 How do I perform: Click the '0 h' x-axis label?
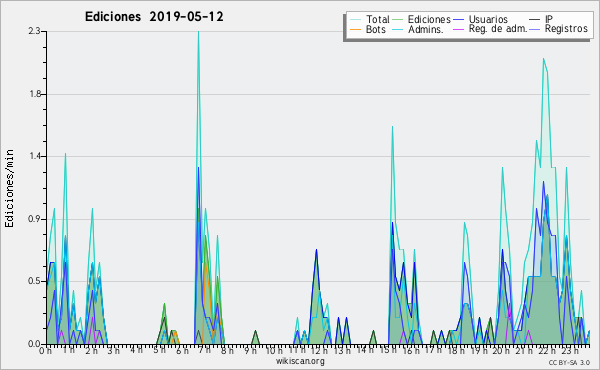pyautogui.click(x=45, y=351)
